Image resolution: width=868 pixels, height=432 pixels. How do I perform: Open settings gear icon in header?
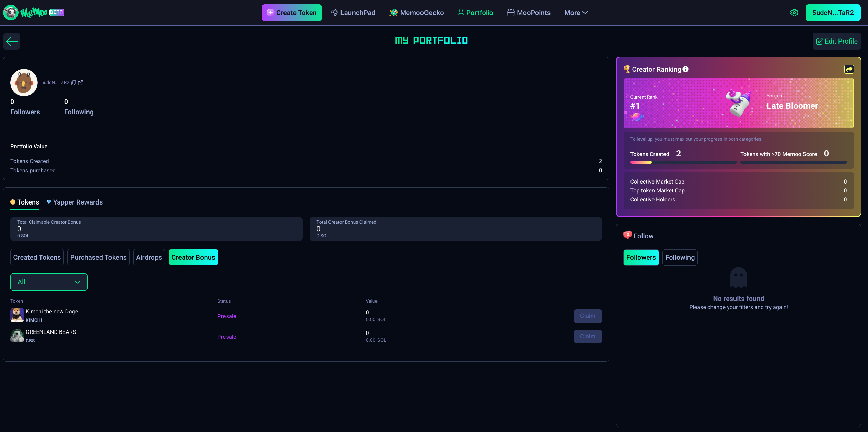[x=794, y=13]
